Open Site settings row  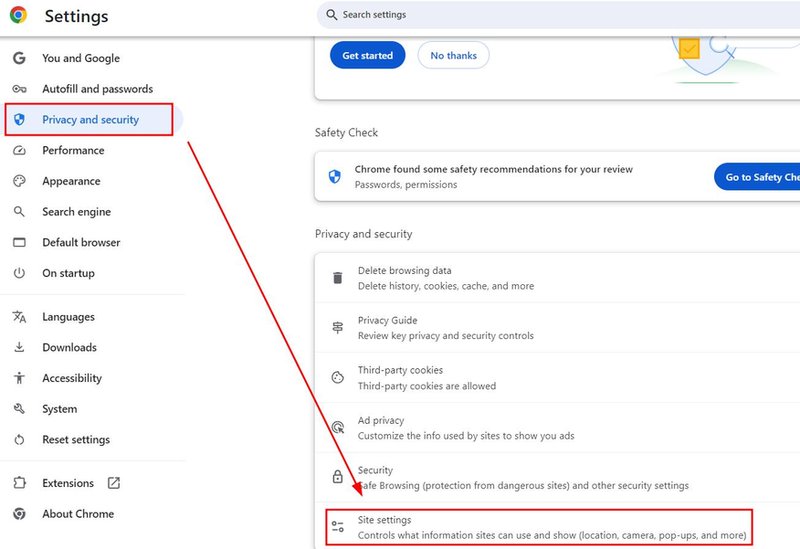557,527
